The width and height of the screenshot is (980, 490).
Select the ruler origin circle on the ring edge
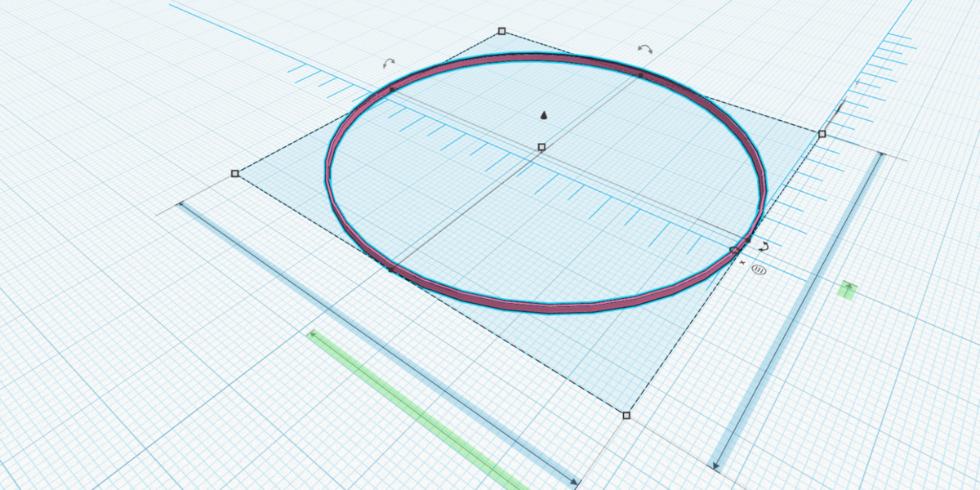[x=734, y=250]
